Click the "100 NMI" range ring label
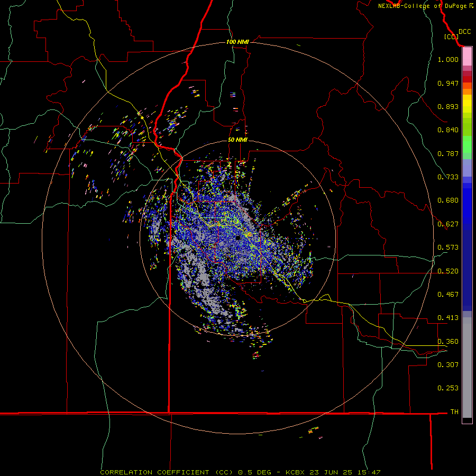This screenshot has width=476, height=476. tap(237, 42)
